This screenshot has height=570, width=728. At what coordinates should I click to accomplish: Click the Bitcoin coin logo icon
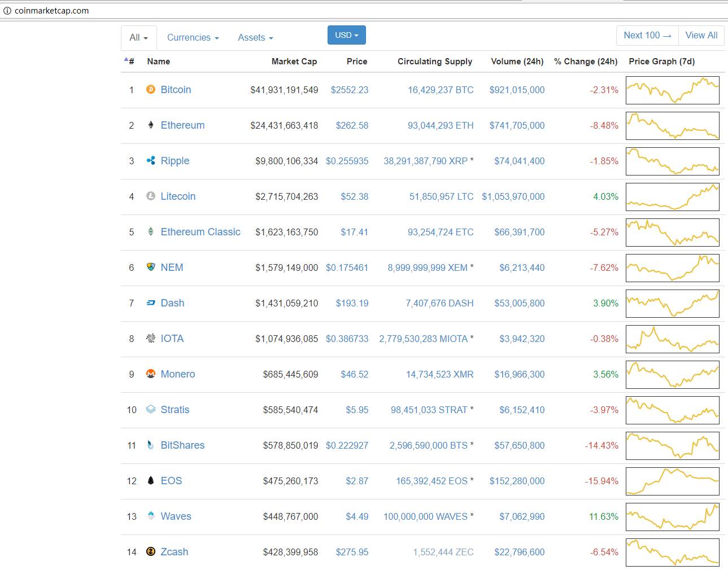[x=151, y=89]
